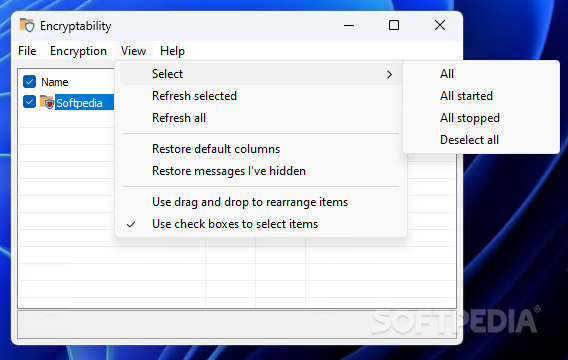Expand the Select submenu arrow
The image size is (568, 360).
(389, 75)
